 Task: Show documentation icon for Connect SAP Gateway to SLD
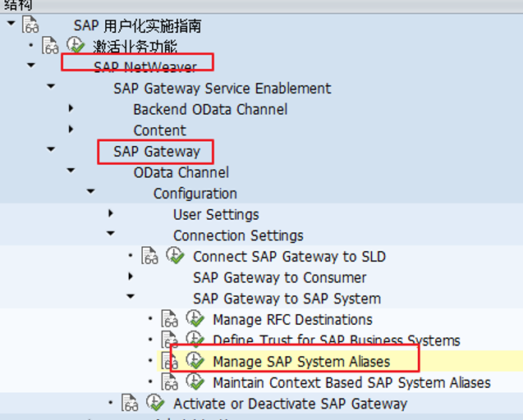click(149, 256)
